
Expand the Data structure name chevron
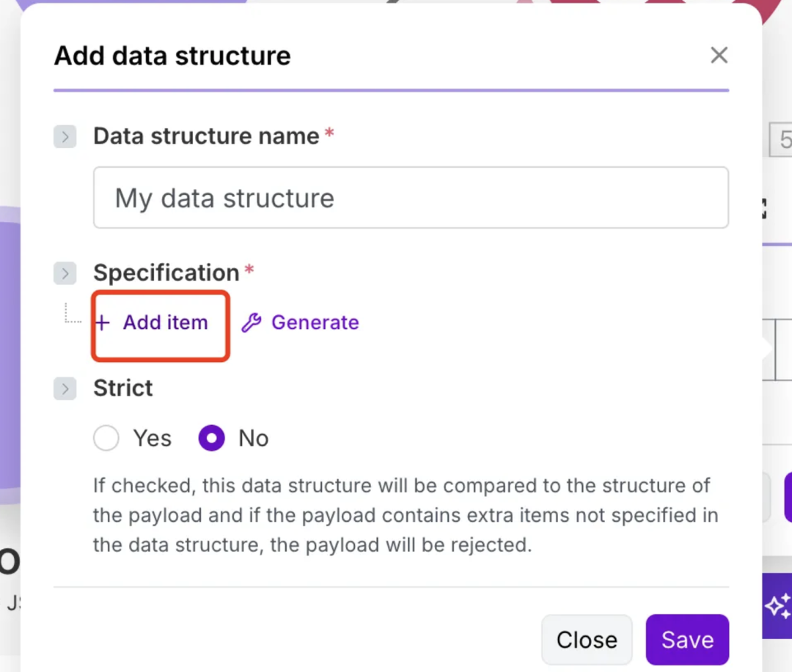pos(65,137)
